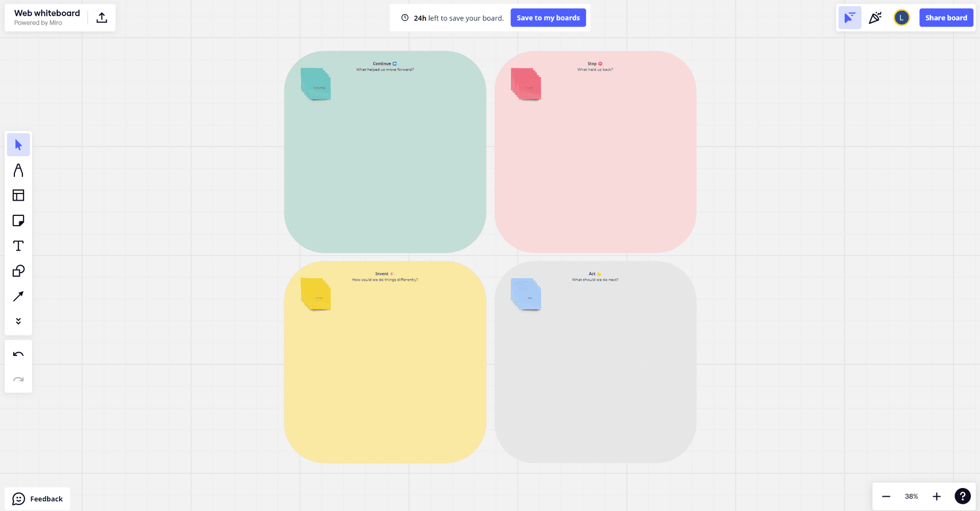Select the cursor (select) tool
Image resolution: width=980 pixels, height=511 pixels.
click(x=18, y=145)
